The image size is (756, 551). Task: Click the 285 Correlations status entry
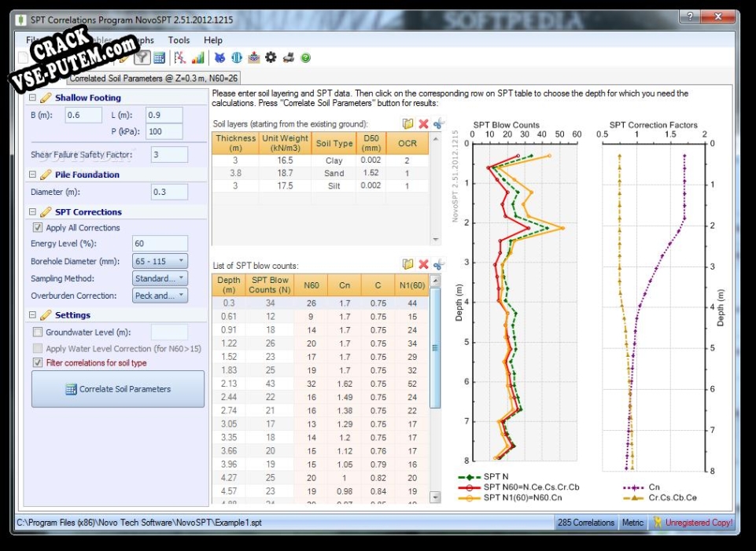tap(586, 522)
